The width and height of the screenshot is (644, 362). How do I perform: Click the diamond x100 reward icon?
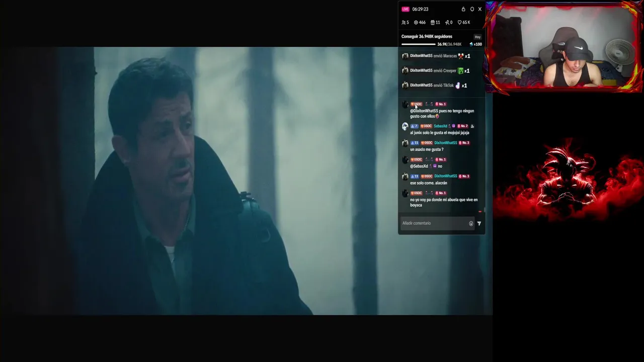471,44
